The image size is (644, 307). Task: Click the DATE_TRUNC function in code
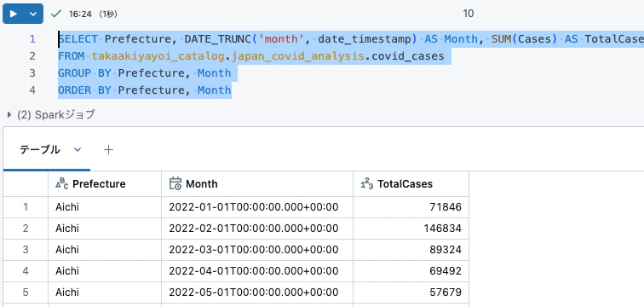coord(218,39)
